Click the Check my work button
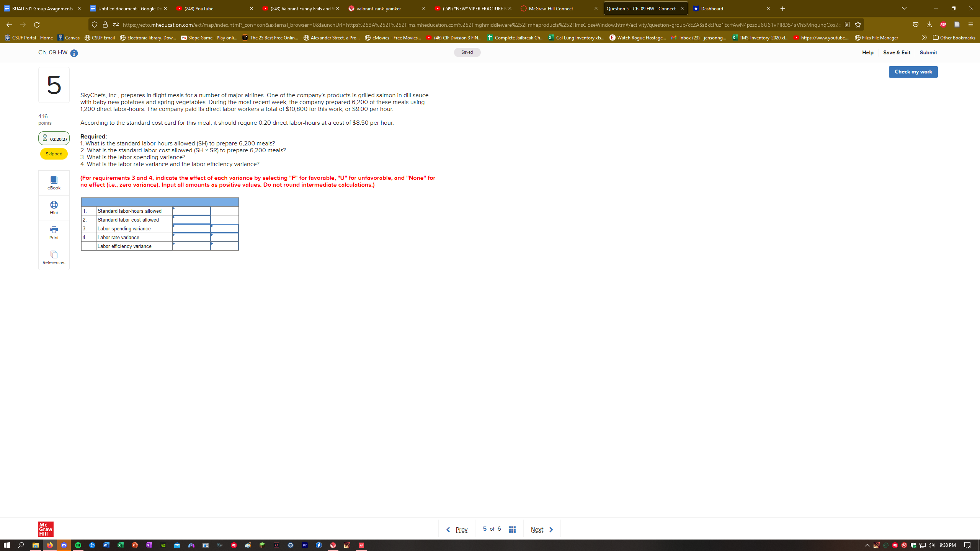Screen dimensions: 980x551 [x=913, y=72]
